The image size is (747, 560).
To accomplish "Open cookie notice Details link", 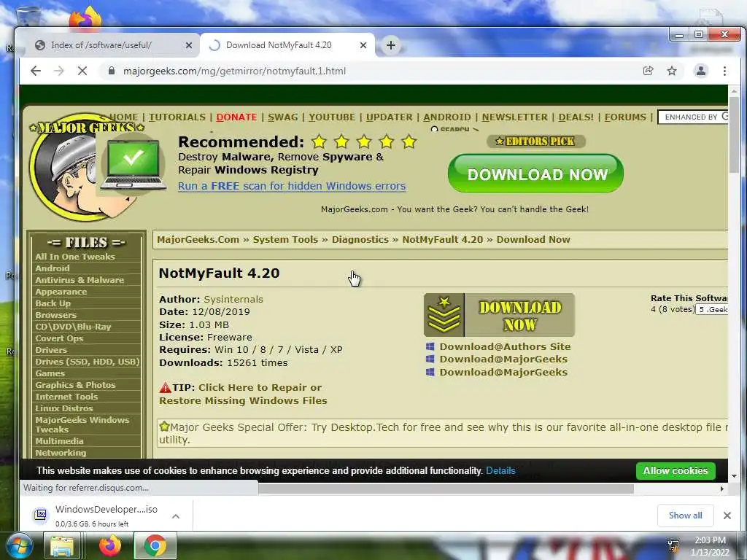I will 500,471.
